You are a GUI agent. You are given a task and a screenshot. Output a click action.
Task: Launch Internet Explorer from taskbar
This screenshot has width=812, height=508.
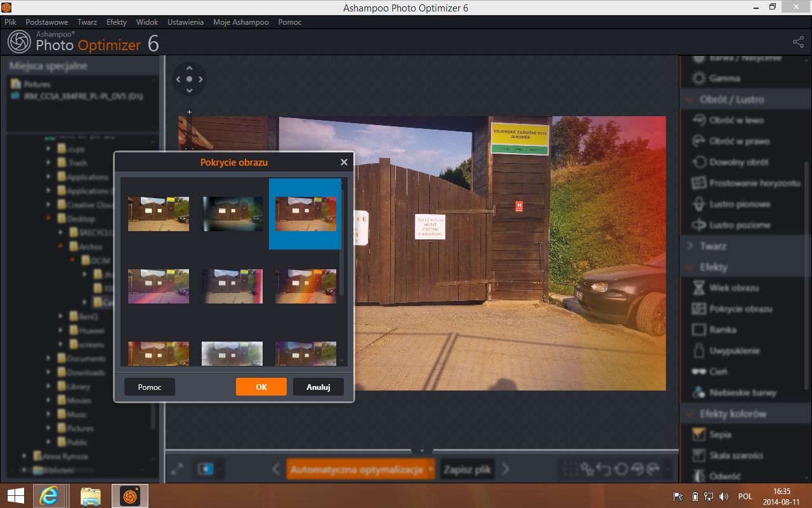[49, 496]
